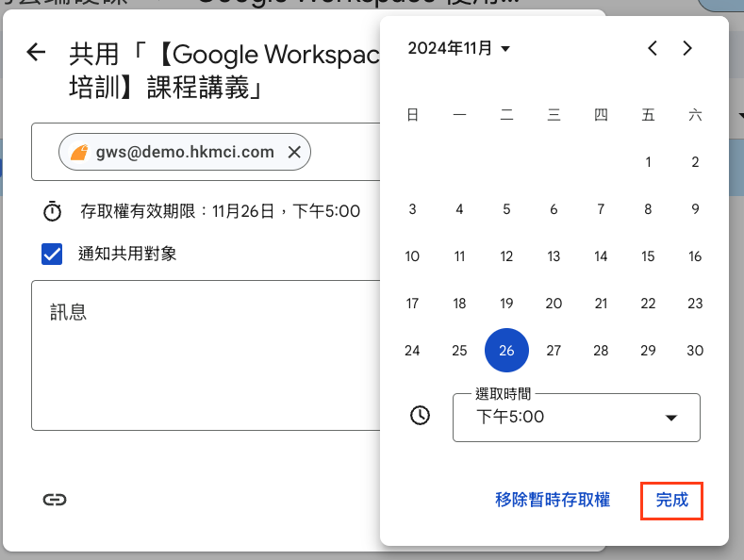Screen dimensions: 744x560
Task: Select November 29 in calendar
Action: click(648, 351)
